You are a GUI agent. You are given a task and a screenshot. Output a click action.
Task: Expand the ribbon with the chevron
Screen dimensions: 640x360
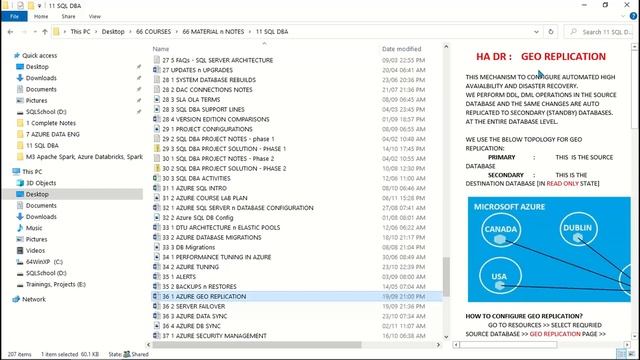coord(623,16)
